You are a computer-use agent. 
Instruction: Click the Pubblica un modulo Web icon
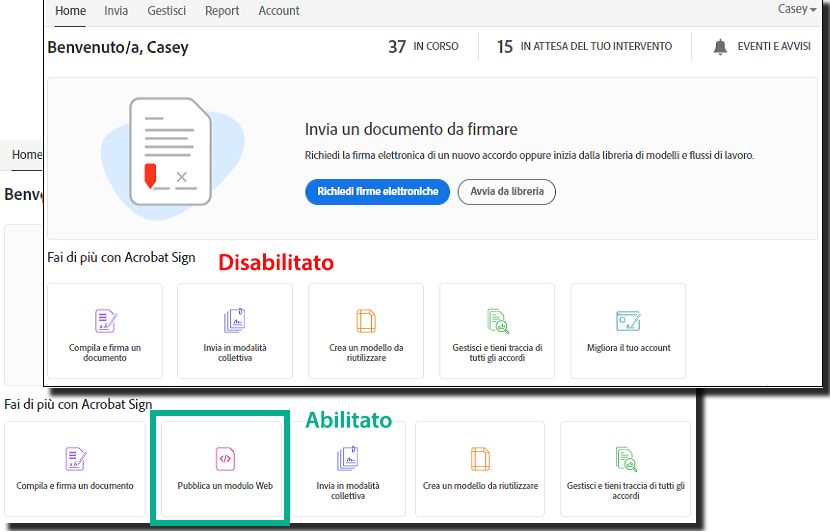click(x=225, y=458)
